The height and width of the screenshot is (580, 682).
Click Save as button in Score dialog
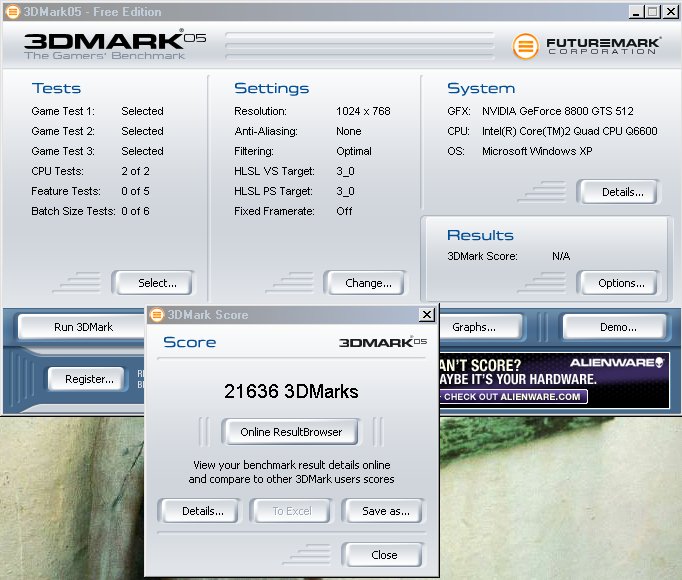(382, 511)
